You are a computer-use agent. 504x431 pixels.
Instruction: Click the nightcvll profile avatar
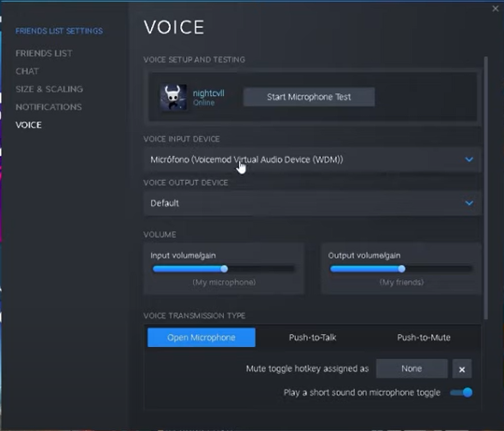[174, 97]
